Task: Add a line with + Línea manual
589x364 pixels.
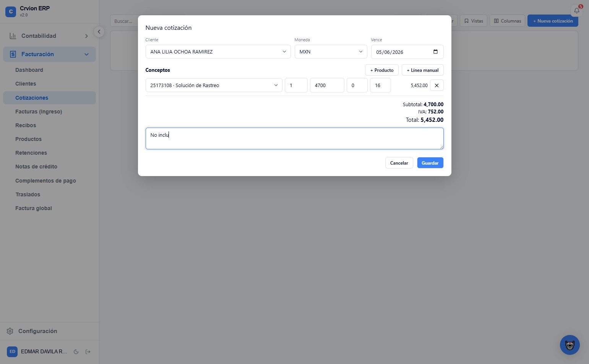Action: 422,70
